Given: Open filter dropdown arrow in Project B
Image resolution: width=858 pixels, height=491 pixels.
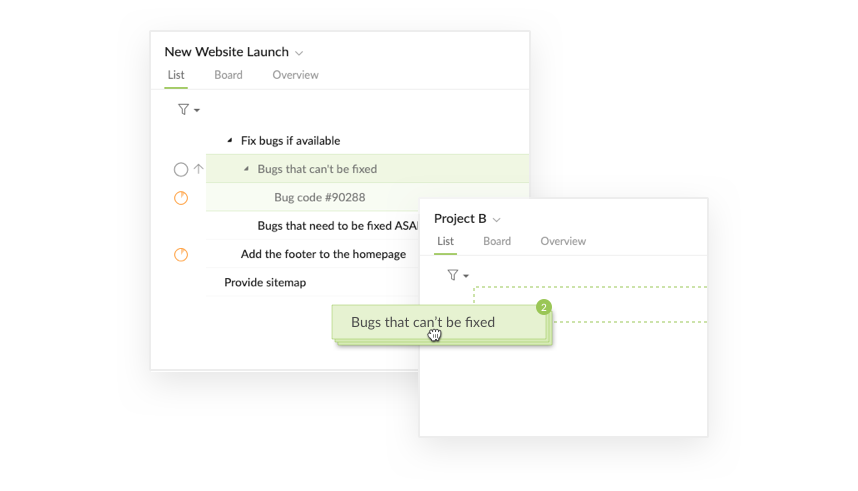Looking at the screenshot, I should coord(466,276).
